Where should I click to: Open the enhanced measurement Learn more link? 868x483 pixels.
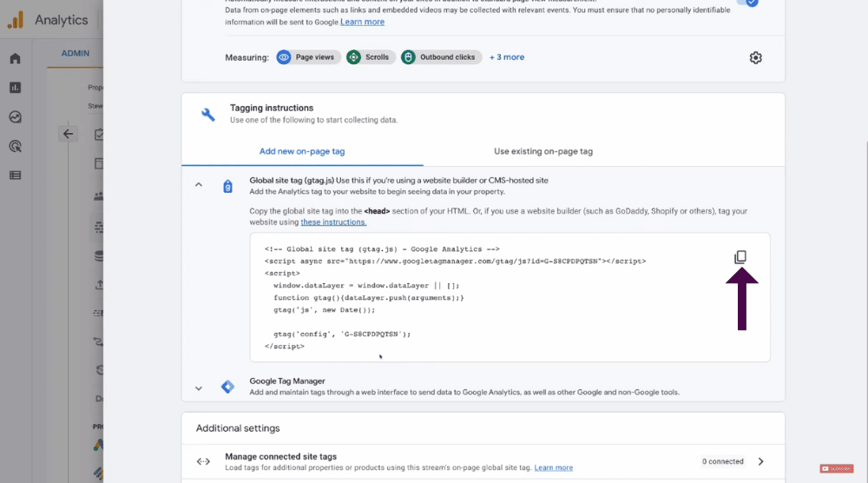click(362, 22)
